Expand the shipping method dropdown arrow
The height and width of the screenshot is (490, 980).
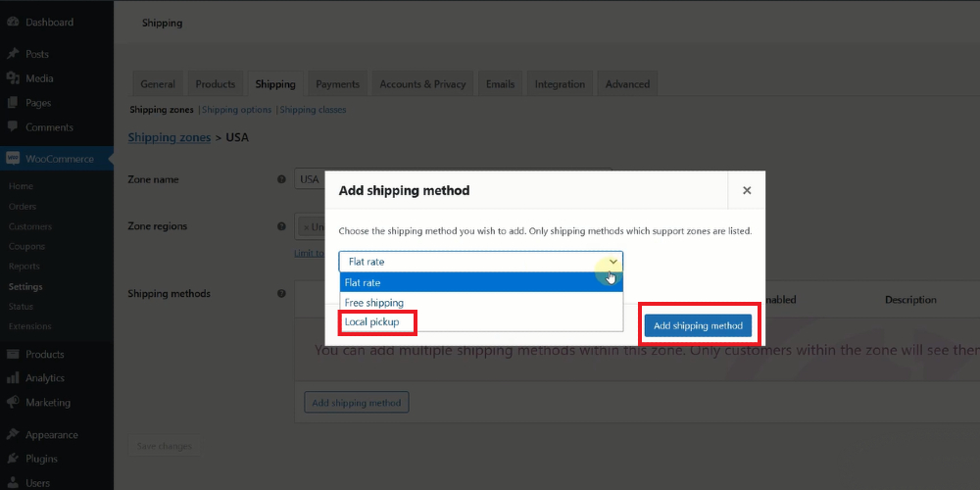pos(613,262)
